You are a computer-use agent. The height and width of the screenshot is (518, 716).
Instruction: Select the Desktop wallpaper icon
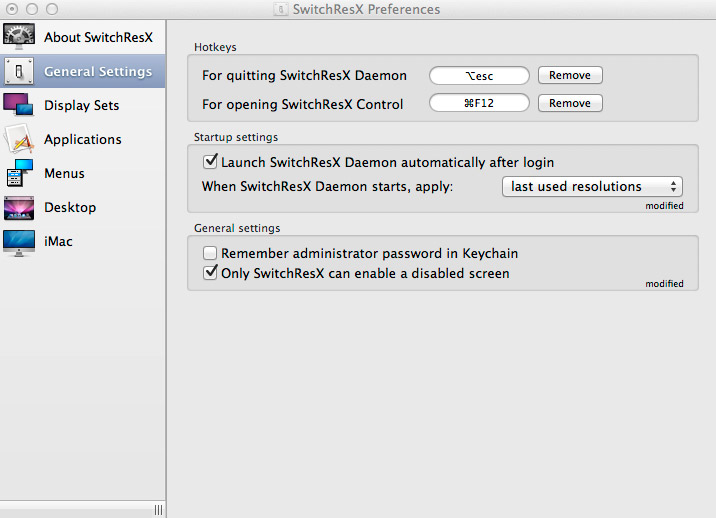[x=19, y=207]
